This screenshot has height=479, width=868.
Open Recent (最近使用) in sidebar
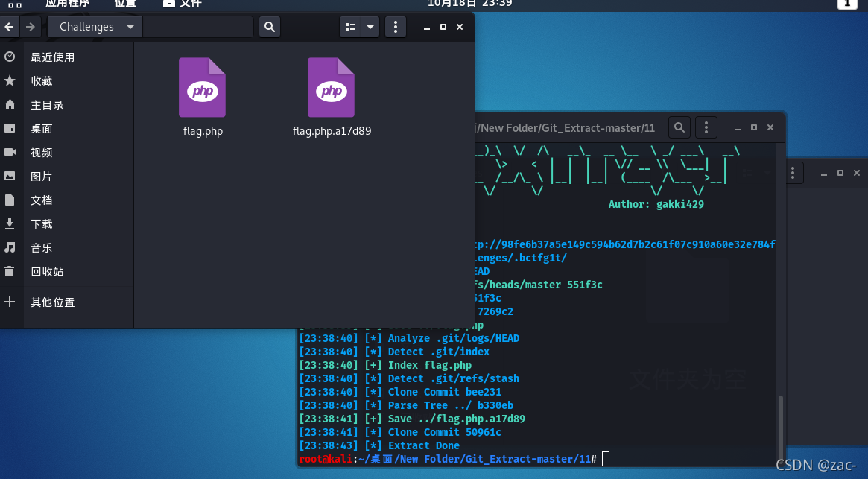[x=53, y=57]
